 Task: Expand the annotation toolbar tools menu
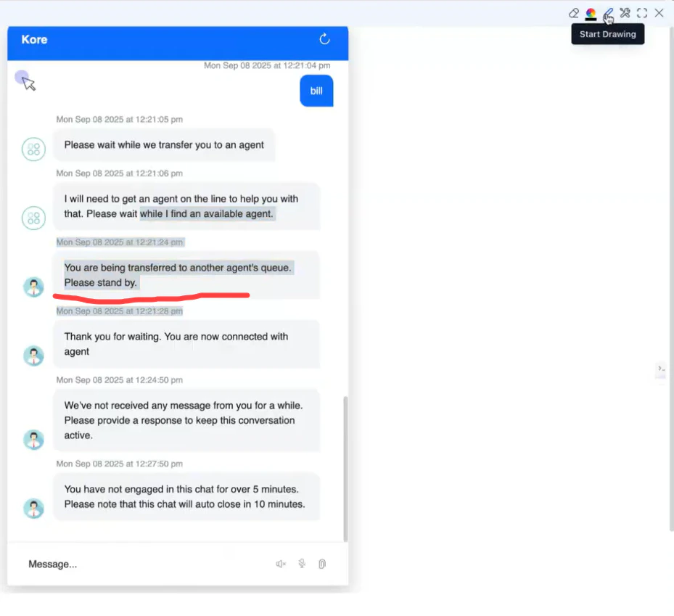625,12
